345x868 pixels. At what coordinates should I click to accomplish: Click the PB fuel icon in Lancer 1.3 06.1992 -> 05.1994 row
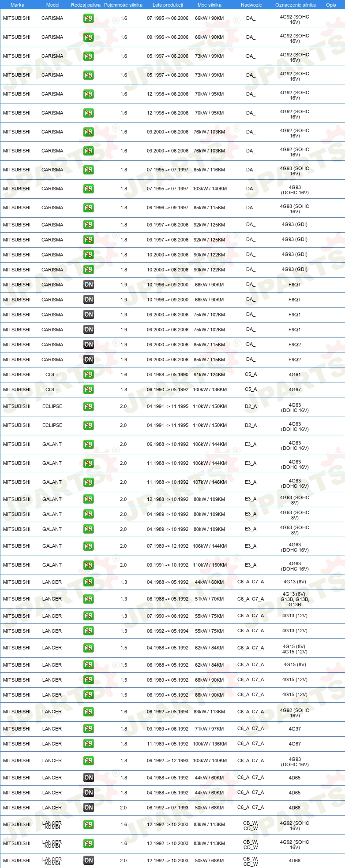click(x=89, y=631)
